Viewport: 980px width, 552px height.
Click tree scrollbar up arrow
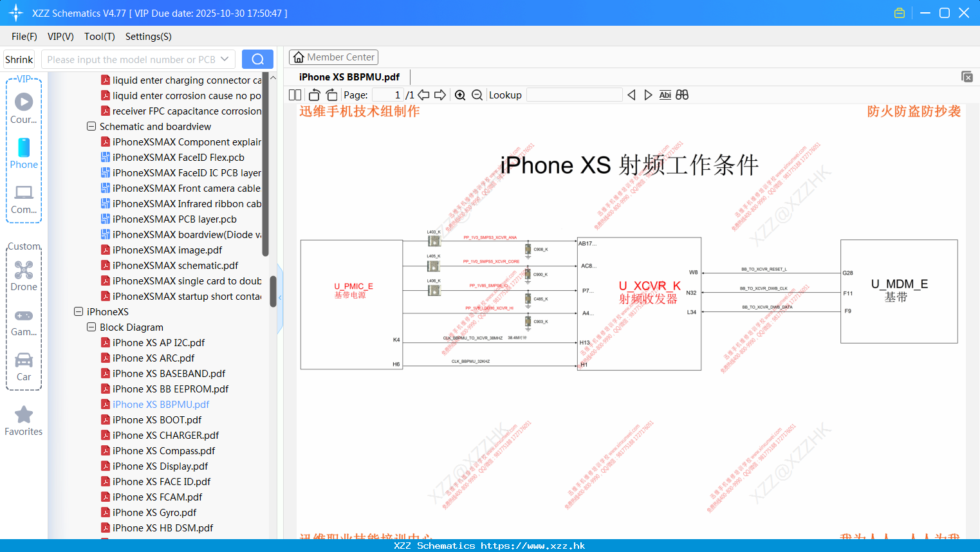[x=273, y=78]
